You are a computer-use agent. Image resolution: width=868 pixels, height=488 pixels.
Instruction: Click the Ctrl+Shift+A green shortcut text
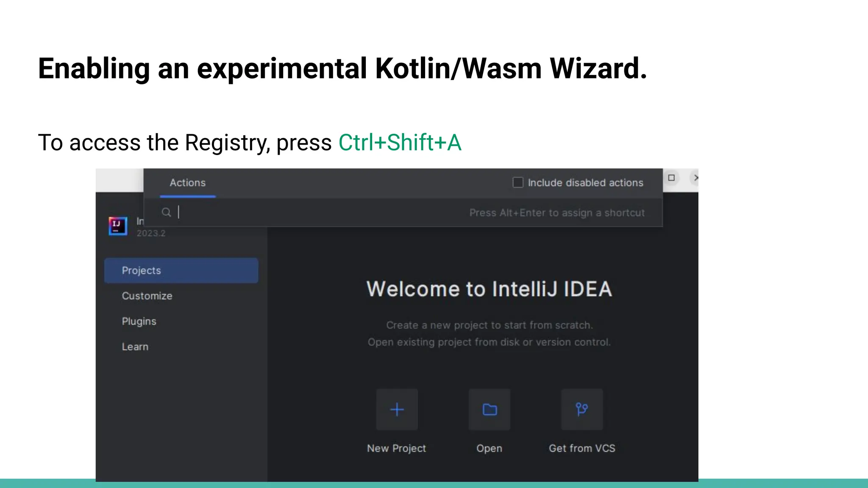tap(400, 142)
